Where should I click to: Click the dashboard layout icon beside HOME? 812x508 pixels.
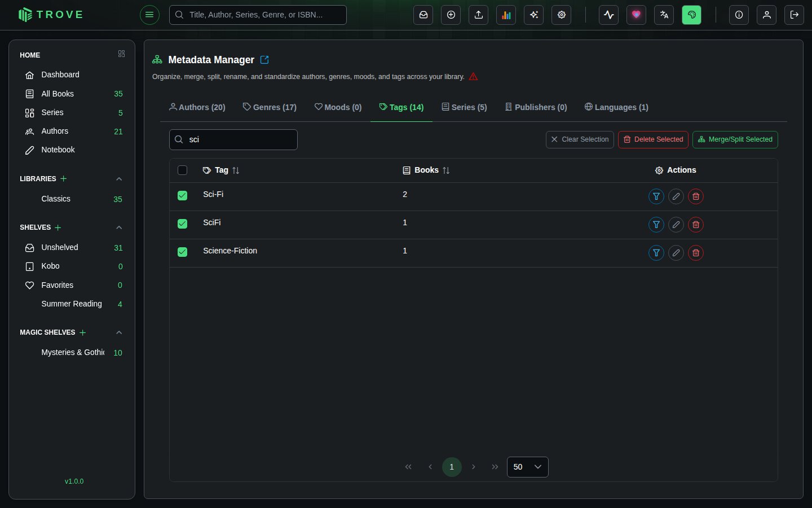[121, 54]
